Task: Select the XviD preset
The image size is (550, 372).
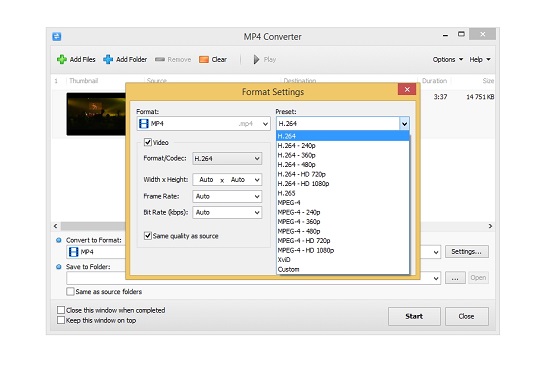Action: (x=343, y=259)
